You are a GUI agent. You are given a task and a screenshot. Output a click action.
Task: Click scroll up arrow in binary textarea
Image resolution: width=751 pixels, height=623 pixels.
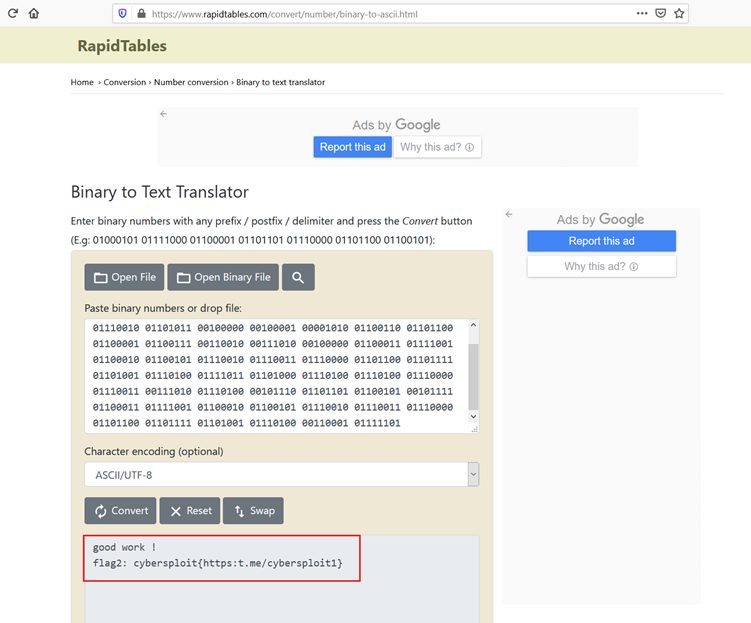tap(473, 327)
